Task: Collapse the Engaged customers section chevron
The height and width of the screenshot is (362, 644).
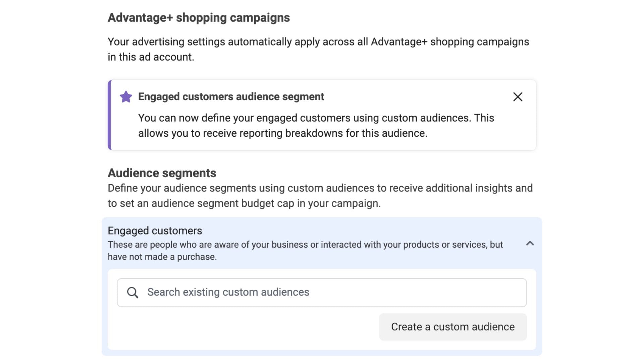Action: 530,244
